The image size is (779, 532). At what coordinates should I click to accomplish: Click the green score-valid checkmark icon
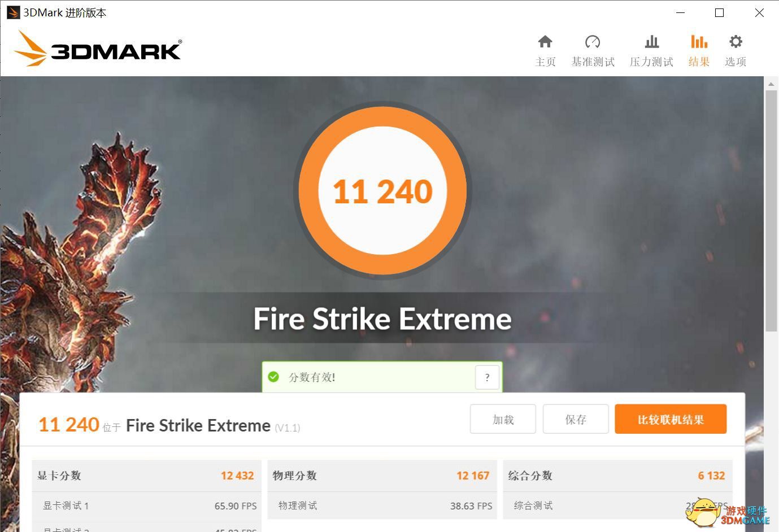click(273, 377)
